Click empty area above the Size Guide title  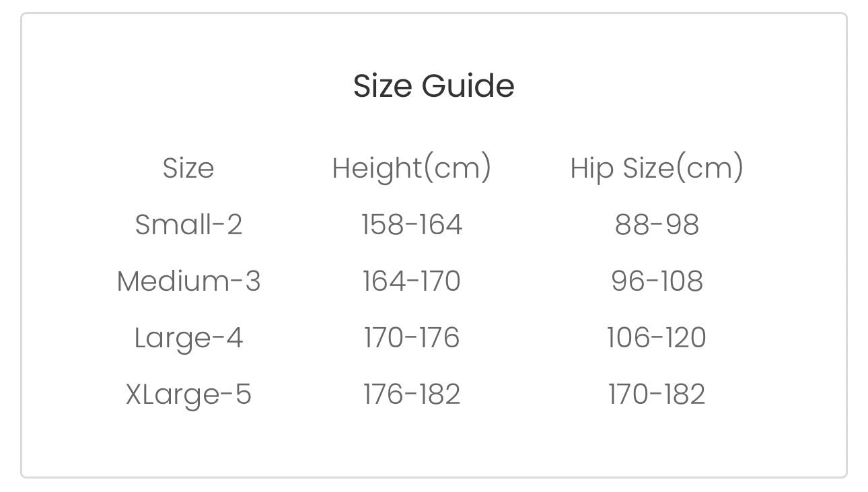coord(433,40)
